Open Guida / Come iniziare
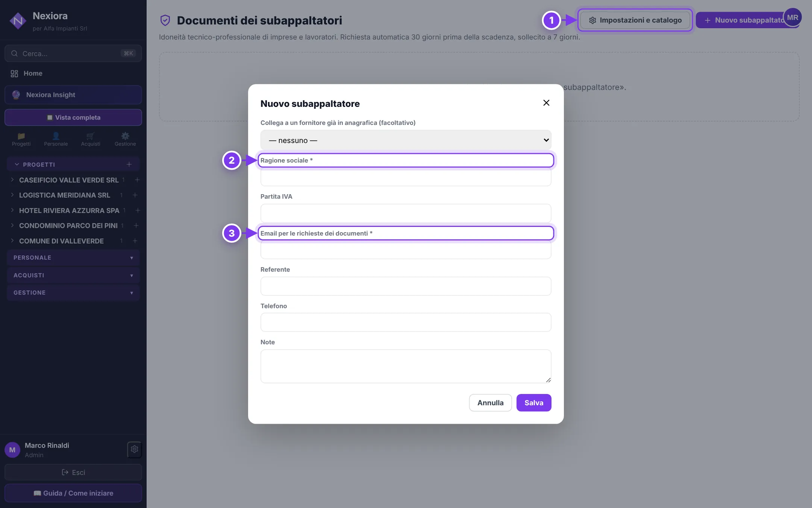 coord(73,493)
